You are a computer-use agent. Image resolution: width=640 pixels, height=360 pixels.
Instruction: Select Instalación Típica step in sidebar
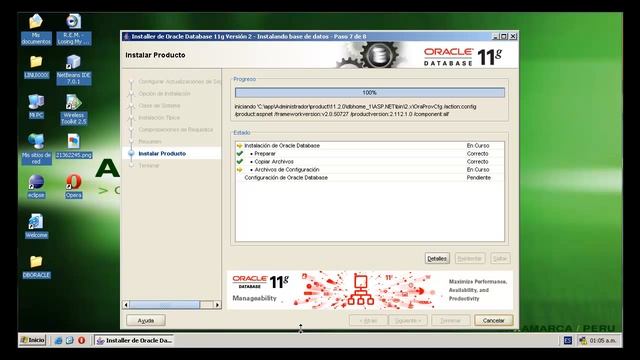(159, 118)
